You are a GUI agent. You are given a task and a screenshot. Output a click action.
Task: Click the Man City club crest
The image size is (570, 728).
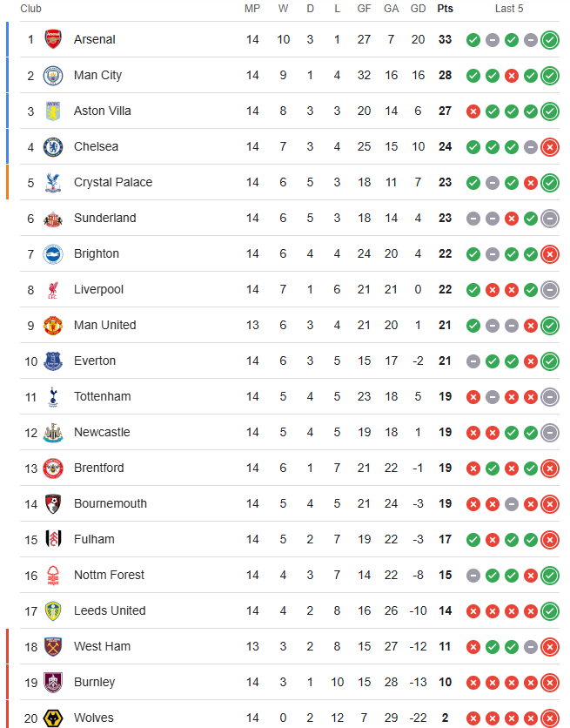click(x=53, y=75)
